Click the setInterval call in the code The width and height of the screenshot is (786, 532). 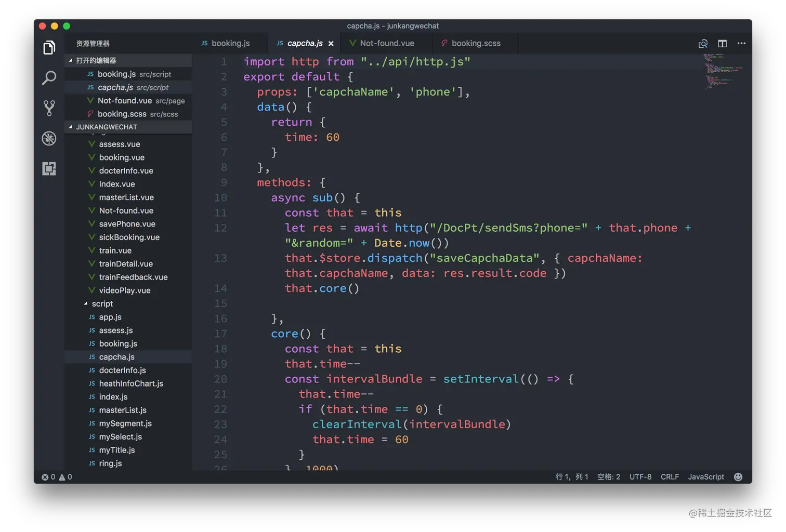click(481, 379)
